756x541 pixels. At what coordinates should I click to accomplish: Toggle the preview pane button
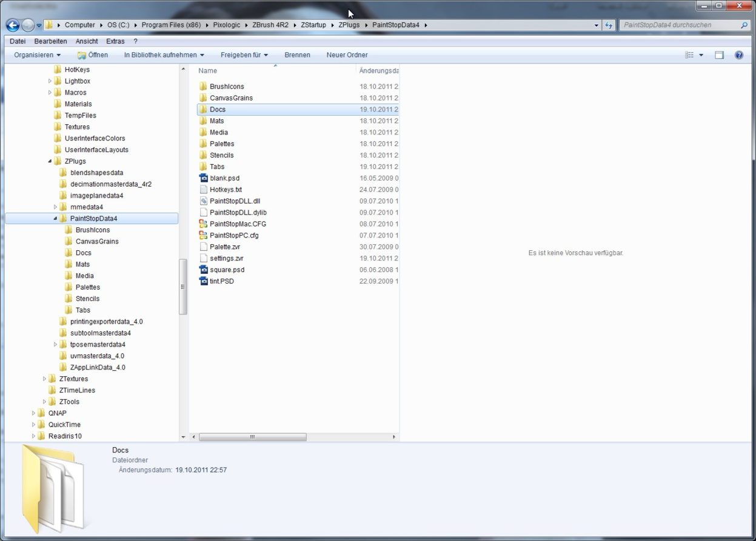pos(719,55)
